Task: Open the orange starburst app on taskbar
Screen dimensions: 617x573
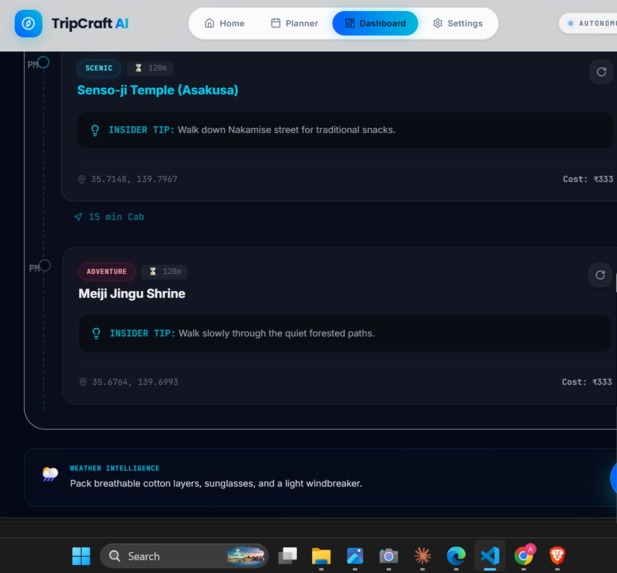Action: 422,556
